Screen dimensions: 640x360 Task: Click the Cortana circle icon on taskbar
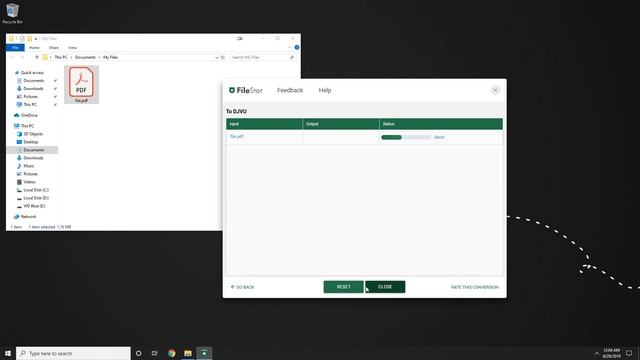click(139, 353)
